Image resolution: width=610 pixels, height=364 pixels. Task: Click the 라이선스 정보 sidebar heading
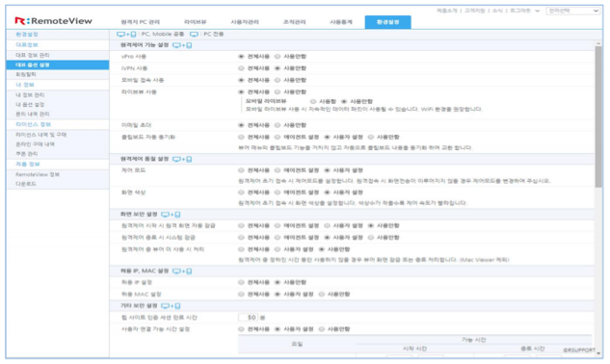(34, 124)
